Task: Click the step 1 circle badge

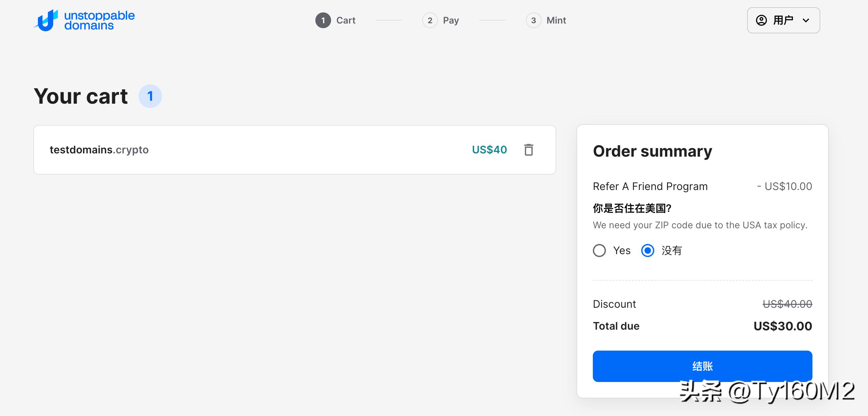Action: (x=323, y=20)
